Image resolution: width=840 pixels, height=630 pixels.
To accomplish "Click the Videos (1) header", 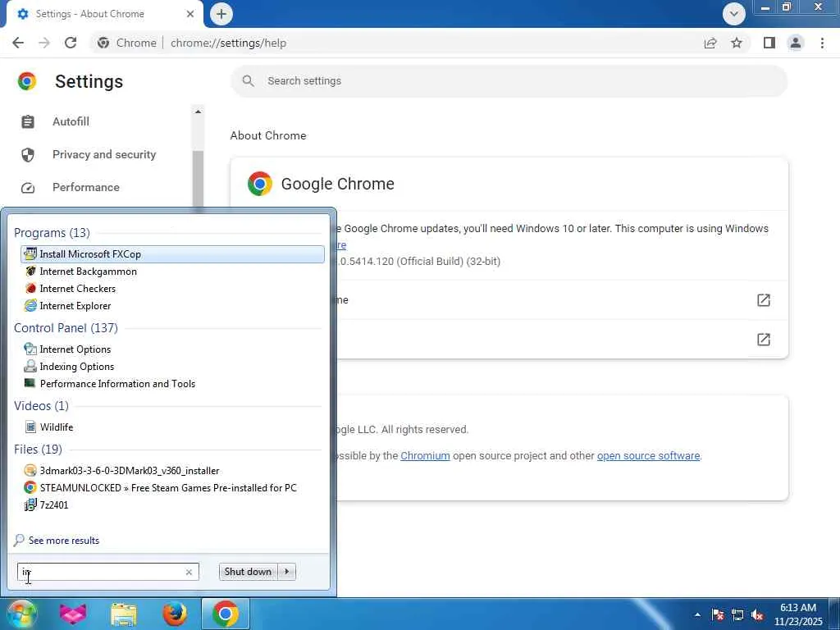I will (41, 405).
